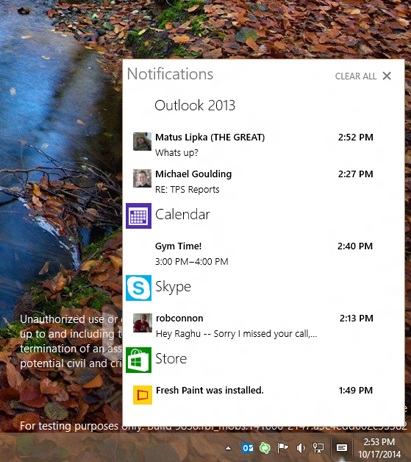411x462 pixels.
Task: Select the 'Whats up?' message preview
Action: [x=177, y=153]
